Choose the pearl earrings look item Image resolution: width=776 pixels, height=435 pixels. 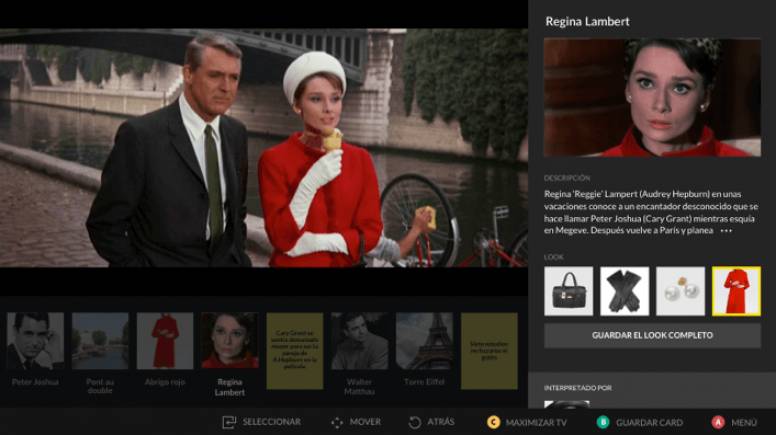(x=680, y=291)
